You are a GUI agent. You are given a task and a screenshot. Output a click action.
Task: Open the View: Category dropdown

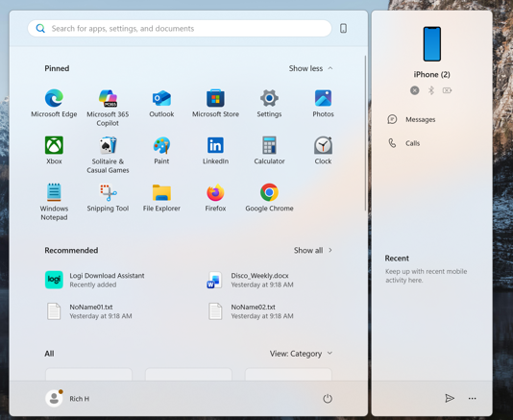(301, 354)
